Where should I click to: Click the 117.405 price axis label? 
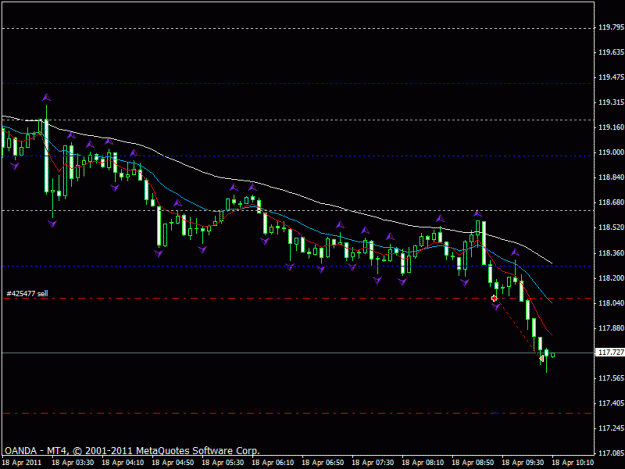(x=611, y=403)
